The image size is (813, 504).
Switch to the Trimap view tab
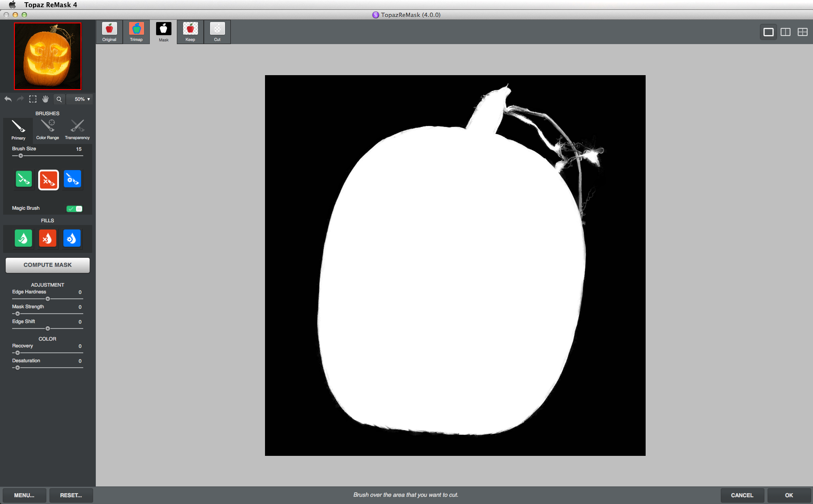point(136,32)
